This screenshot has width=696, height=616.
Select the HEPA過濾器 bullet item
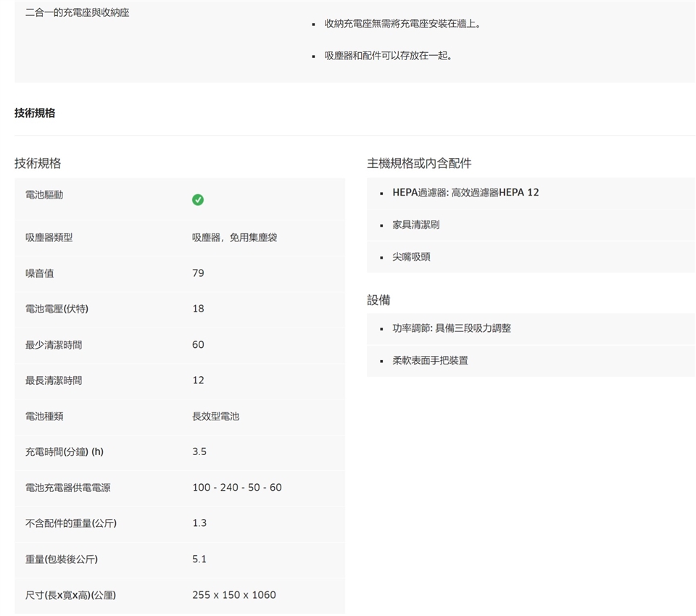coord(465,193)
